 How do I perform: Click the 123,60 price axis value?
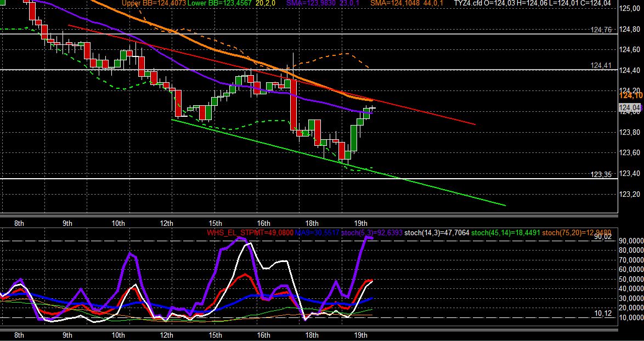[x=630, y=152]
